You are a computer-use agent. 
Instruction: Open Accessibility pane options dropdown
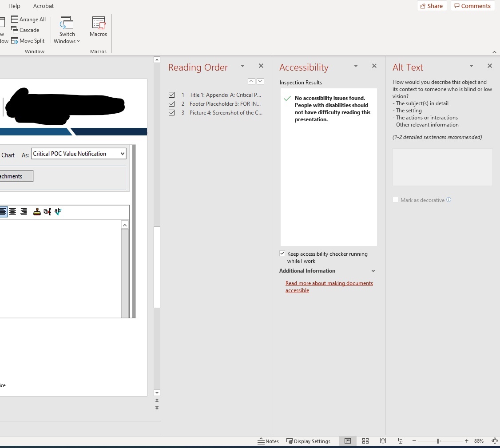(356, 66)
